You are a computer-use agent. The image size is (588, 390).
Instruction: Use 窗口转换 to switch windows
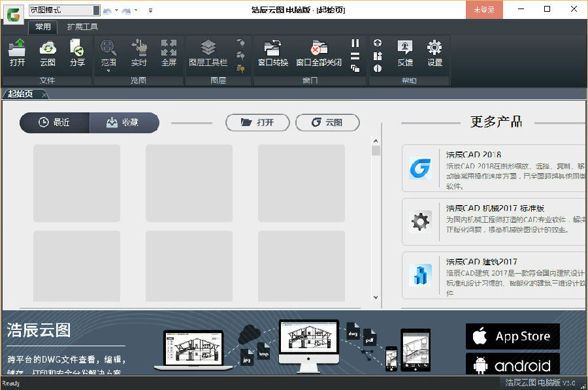coord(272,52)
